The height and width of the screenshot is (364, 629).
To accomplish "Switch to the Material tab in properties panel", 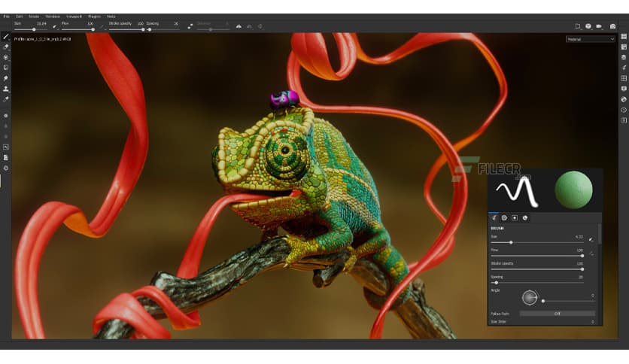I will 525,217.
